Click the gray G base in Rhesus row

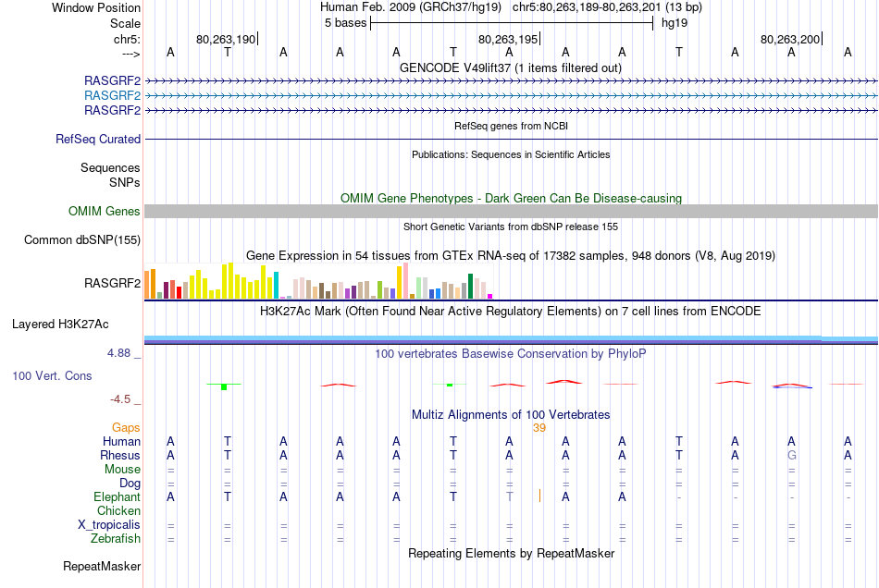pyautogui.click(x=791, y=455)
